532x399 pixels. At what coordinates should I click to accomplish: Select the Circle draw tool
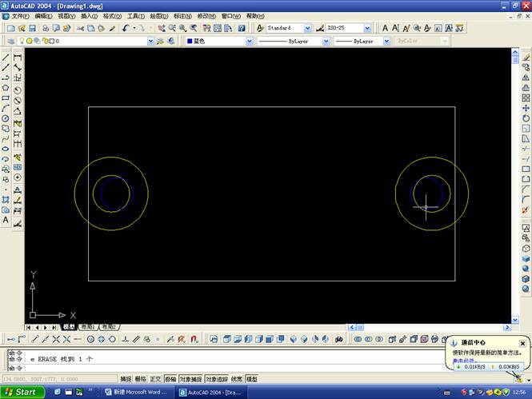click(x=6, y=118)
